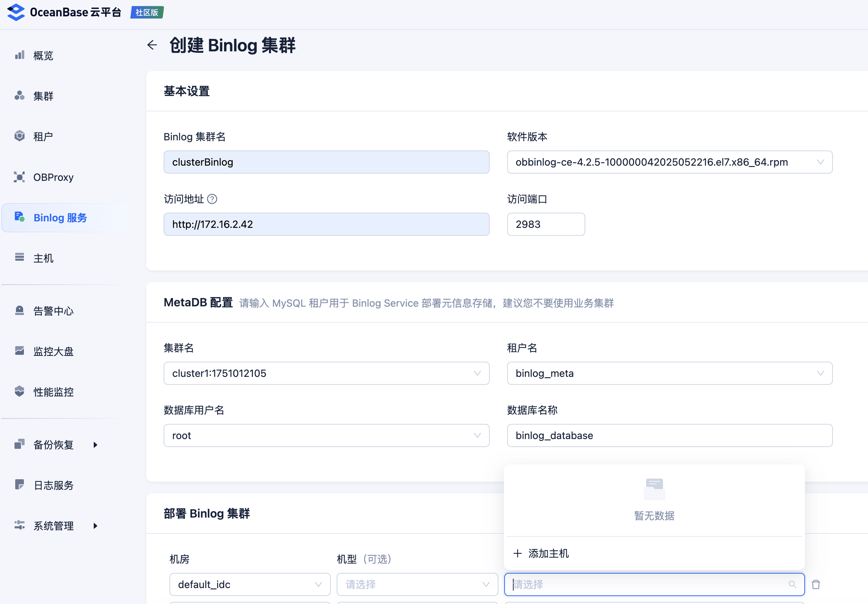Open the 软件版本 dropdown
The height and width of the screenshot is (604, 868).
pyautogui.click(x=670, y=162)
